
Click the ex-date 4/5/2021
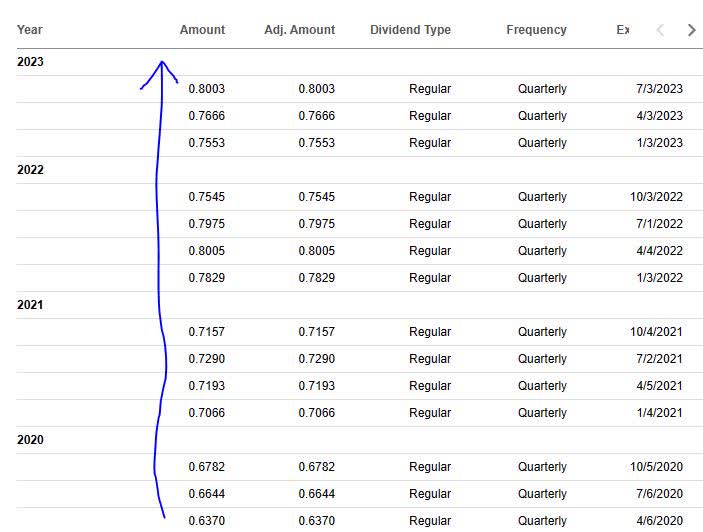click(x=660, y=385)
